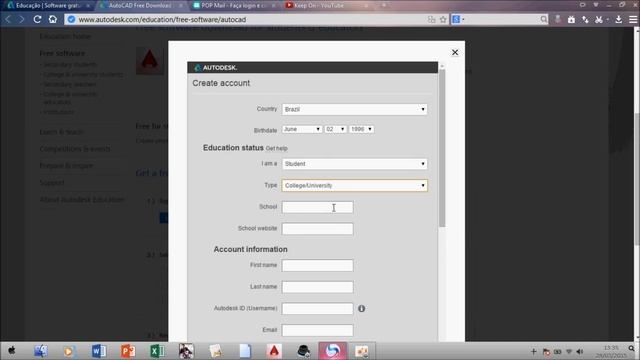Open PowerPoint from the taskbar
Image resolution: width=640 pixels, height=360 pixels.
pos(128,351)
